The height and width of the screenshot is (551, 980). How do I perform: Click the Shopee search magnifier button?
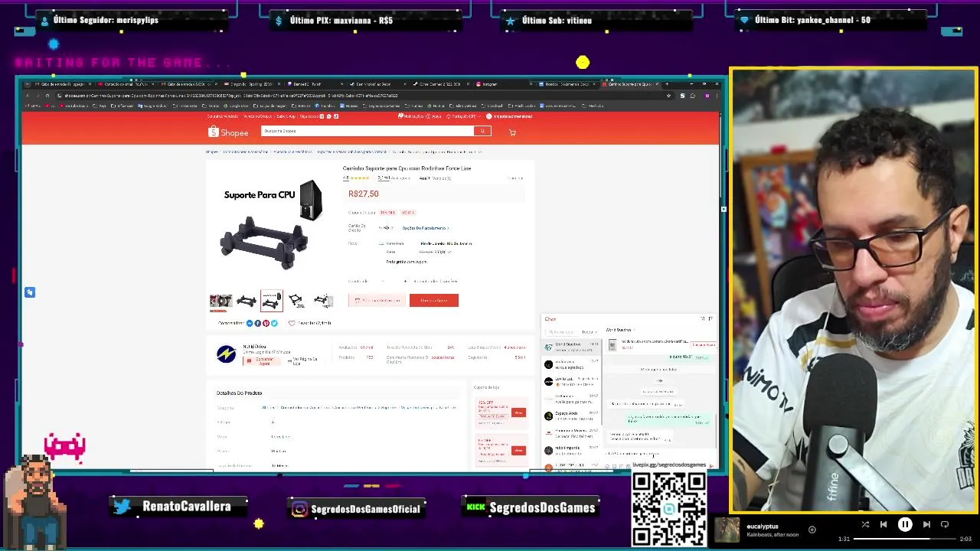click(x=482, y=132)
